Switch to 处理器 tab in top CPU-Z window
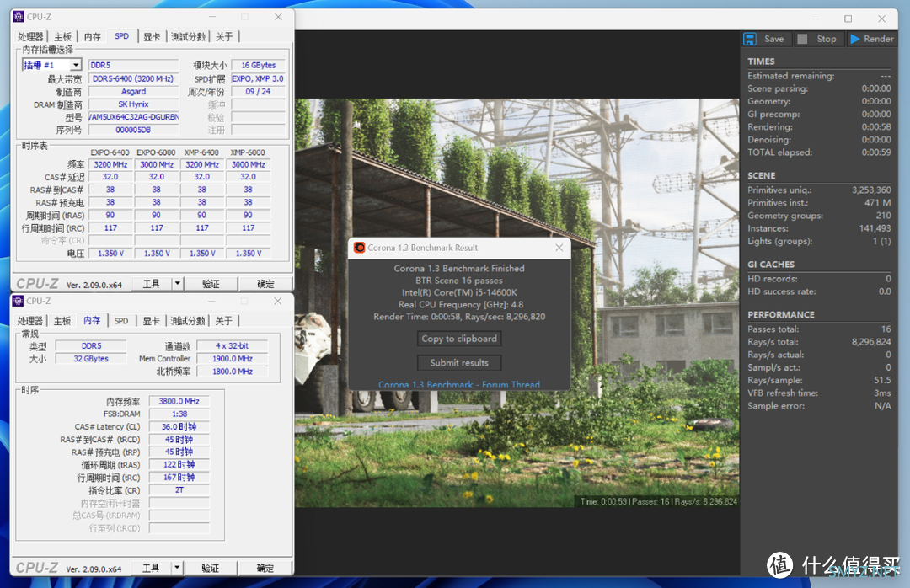 point(31,36)
